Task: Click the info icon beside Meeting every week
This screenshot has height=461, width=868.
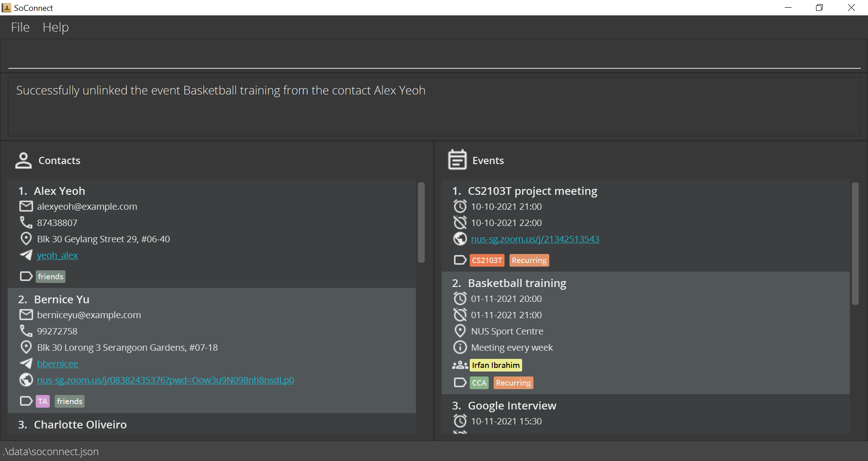Action: tap(460, 347)
